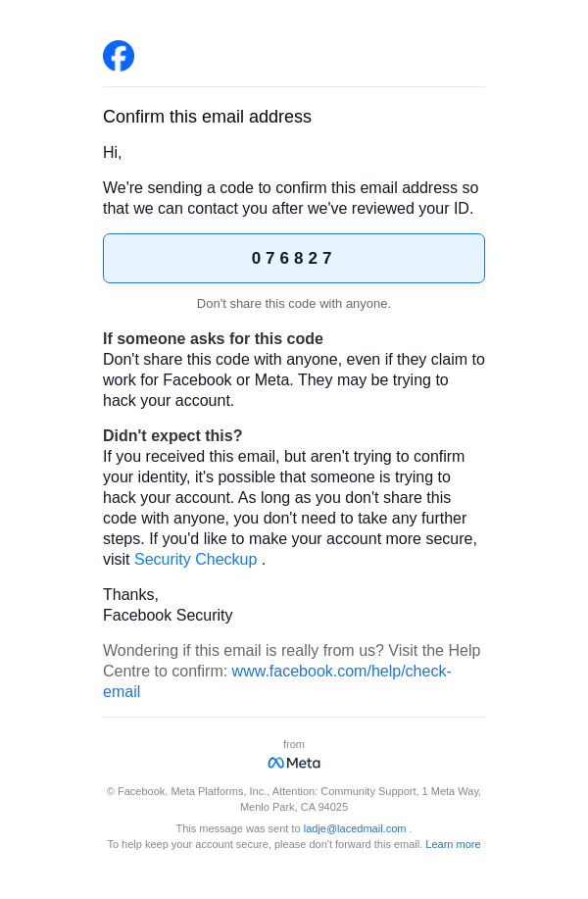The width and height of the screenshot is (588, 899).
Task: Click the "Don't share this code" caption
Action: (x=293, y=304)
